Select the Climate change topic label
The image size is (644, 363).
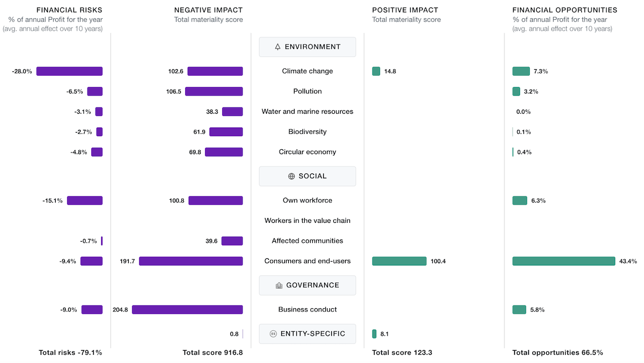point(308,71)
